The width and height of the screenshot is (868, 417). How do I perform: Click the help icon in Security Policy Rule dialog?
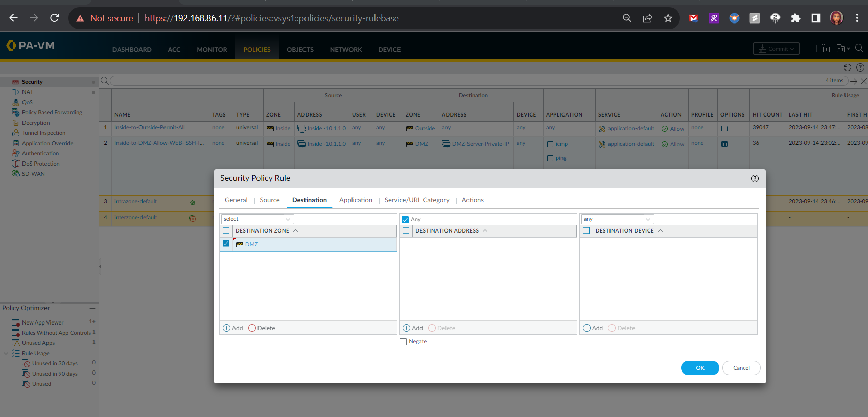click(755, 178)
